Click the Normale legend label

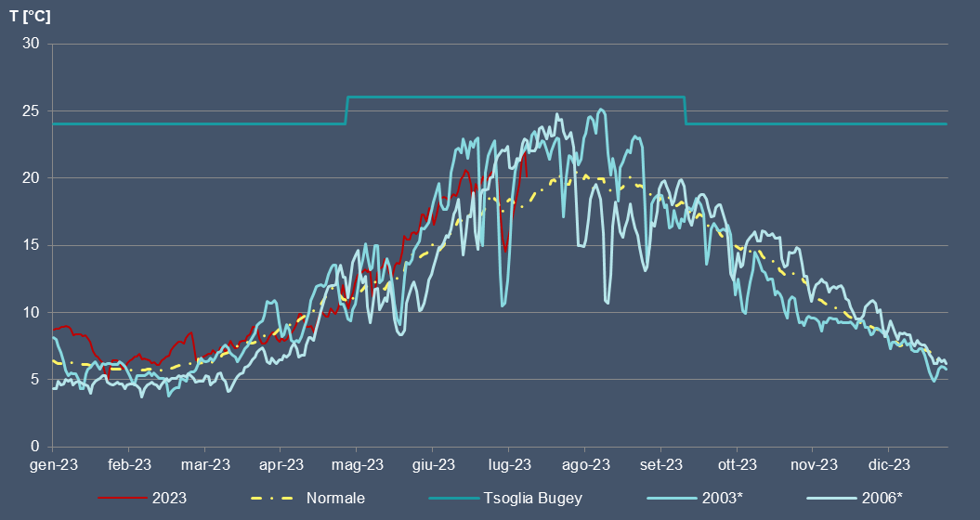click(x=335, y=498)
